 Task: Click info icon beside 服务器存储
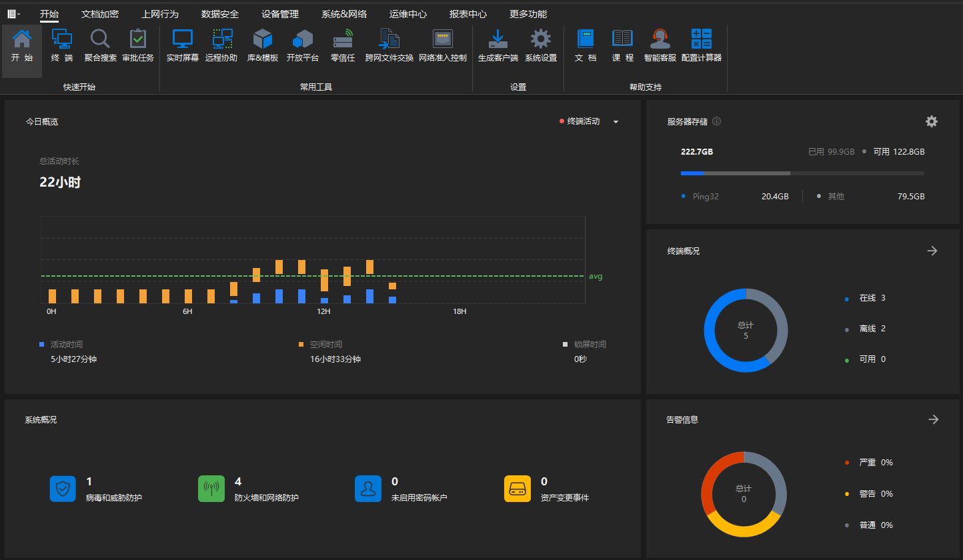tap(717, 121)
